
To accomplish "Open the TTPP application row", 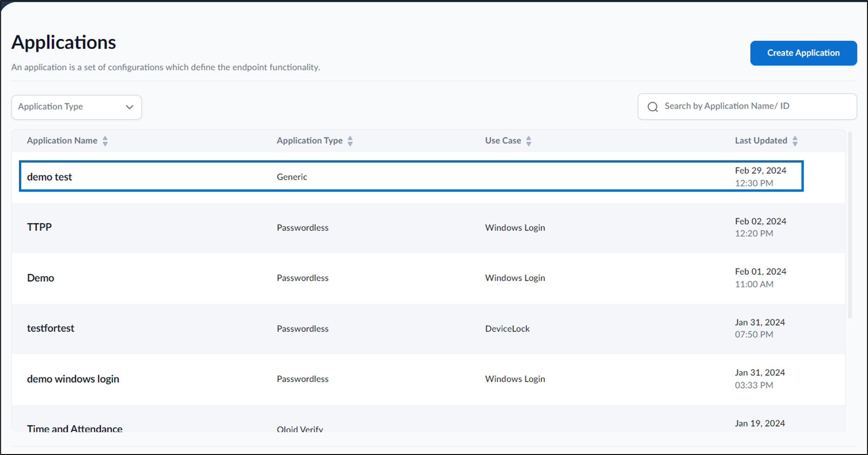I will tap(428, 228).
